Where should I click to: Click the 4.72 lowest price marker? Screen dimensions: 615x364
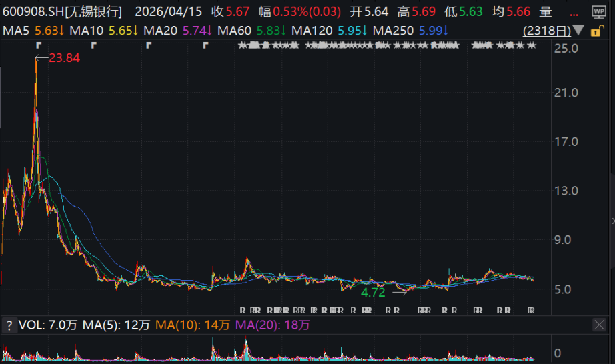[373, 292]
